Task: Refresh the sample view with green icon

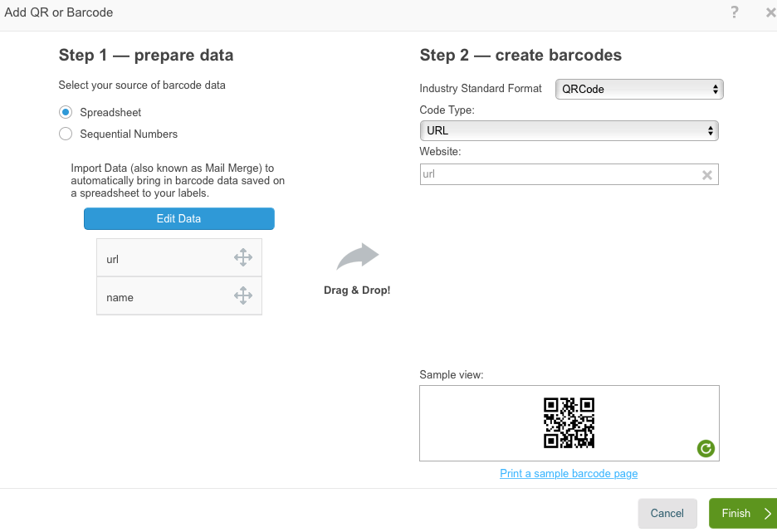Action: pos(706,449)
